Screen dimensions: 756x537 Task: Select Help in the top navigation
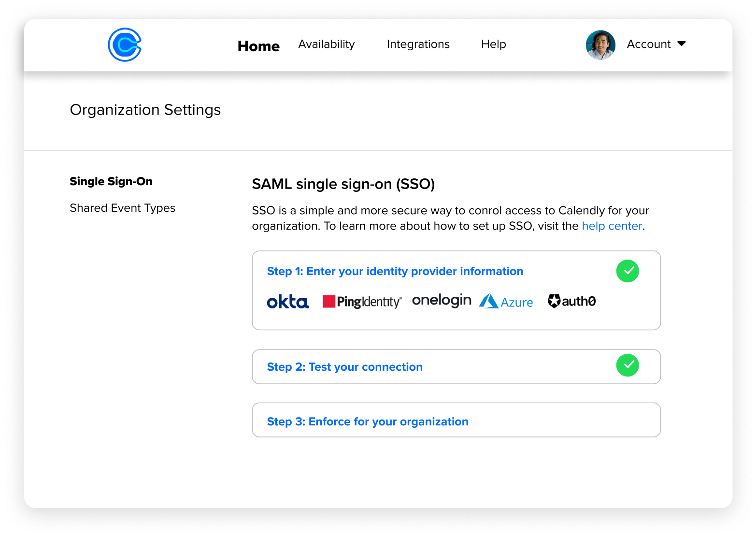[494, 44]
